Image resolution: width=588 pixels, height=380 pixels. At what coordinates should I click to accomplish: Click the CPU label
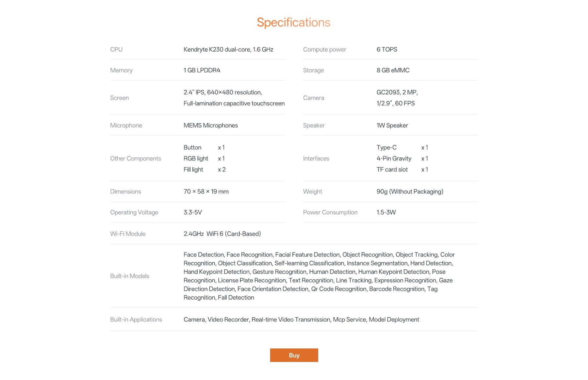tap(116, 49)
